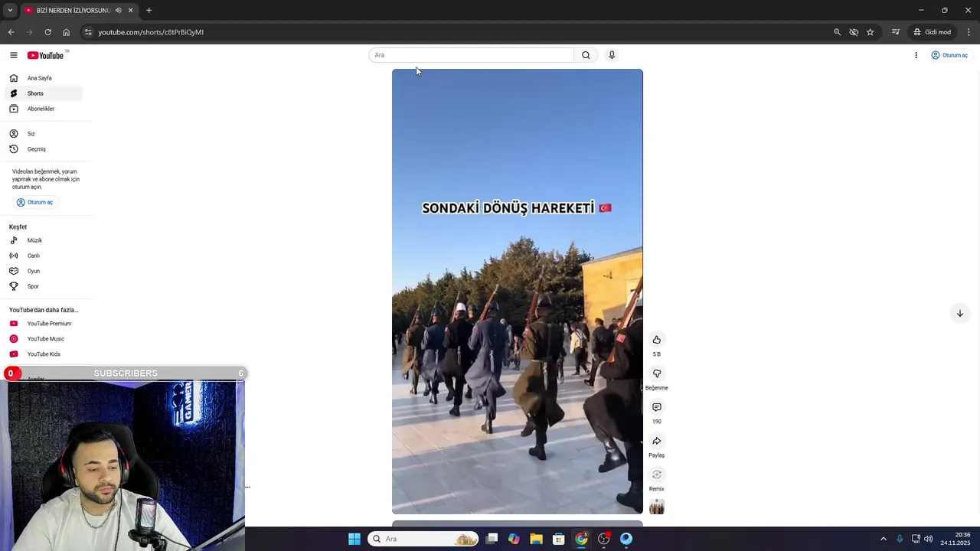Open File Explorer from taskbar
Screen dimensions: 980x551
[537, 539]
